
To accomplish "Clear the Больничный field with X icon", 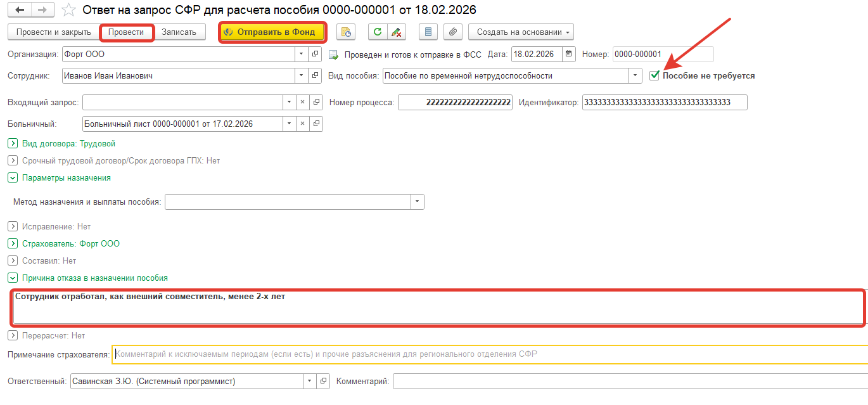I will pyautogui.click(x=302, y=124).
